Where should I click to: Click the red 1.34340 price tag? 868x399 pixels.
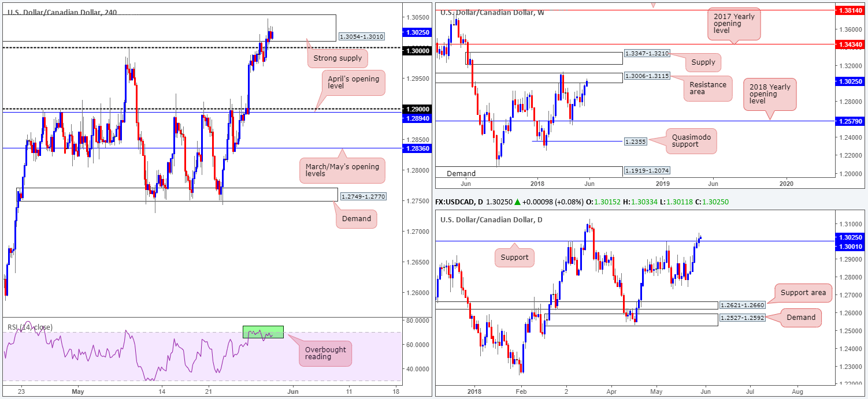point(851,44)
